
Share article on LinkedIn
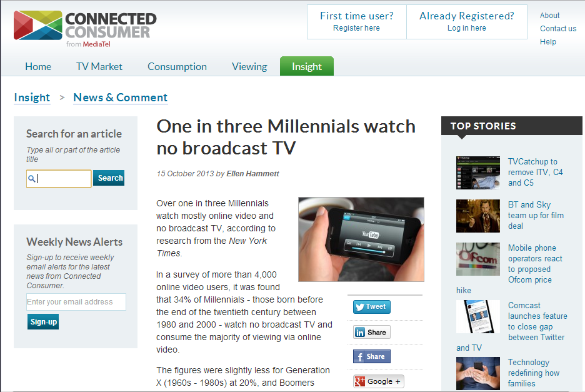(372, 332)
